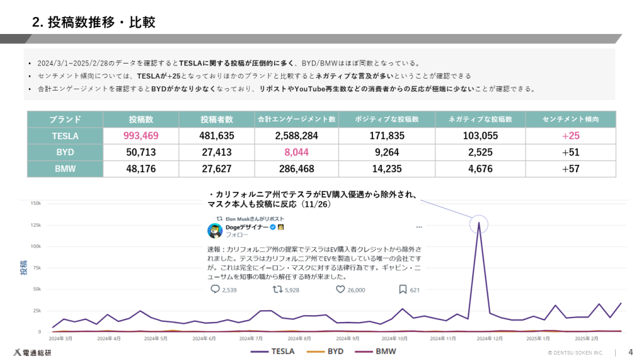The width and height of the screenshot is (644, 361).
Task: Click the x-axis label 2025年 2月
Action: point(587,338)
